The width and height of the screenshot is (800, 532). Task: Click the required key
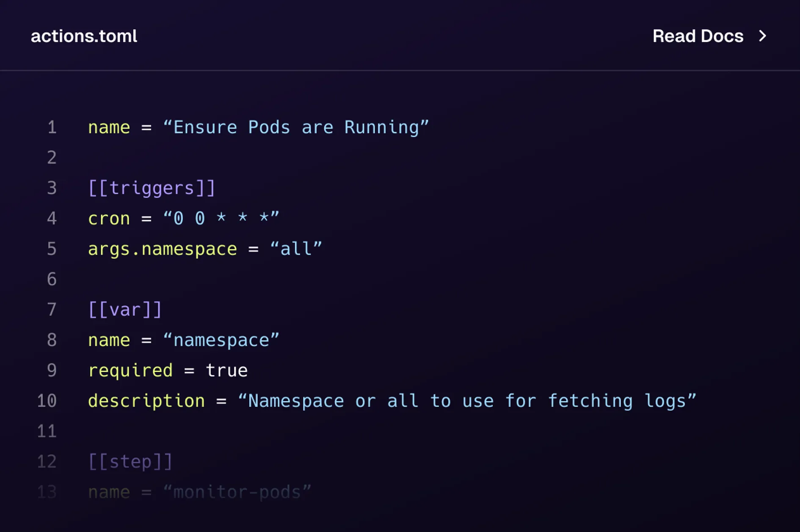(x=130, y=371)
